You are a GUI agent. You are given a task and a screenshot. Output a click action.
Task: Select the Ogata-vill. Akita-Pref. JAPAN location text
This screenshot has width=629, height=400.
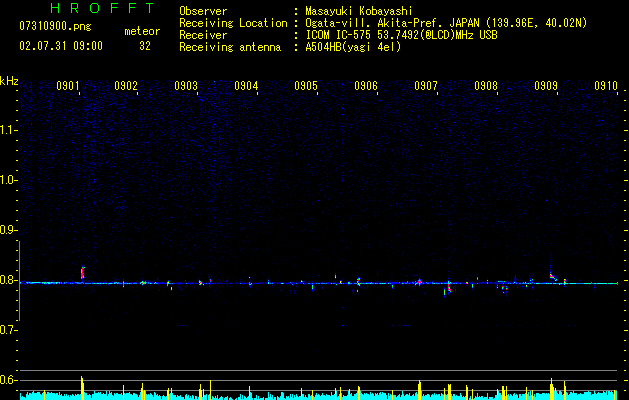coord(446,24)
